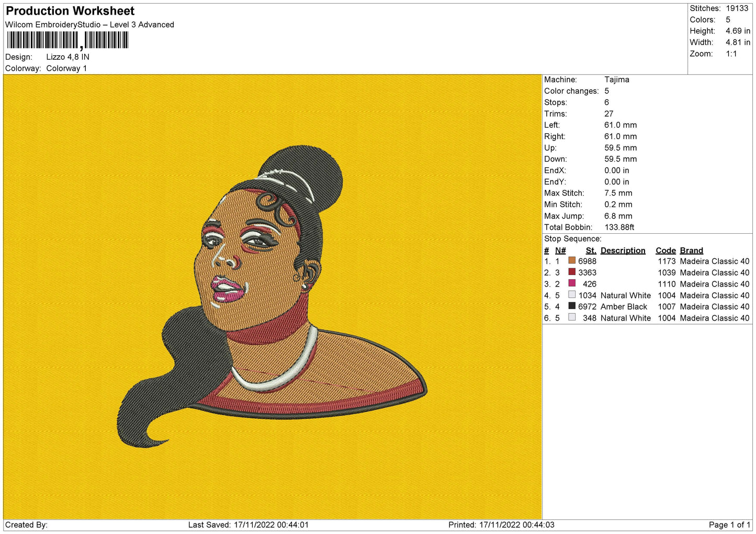Click the Color changes value 5
The image size is (756, 534).
point(607,91)
